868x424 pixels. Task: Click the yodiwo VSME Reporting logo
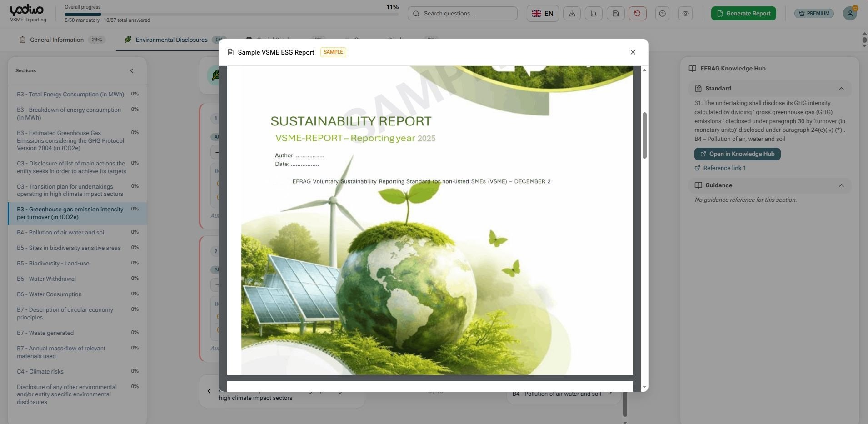point(27,13)
